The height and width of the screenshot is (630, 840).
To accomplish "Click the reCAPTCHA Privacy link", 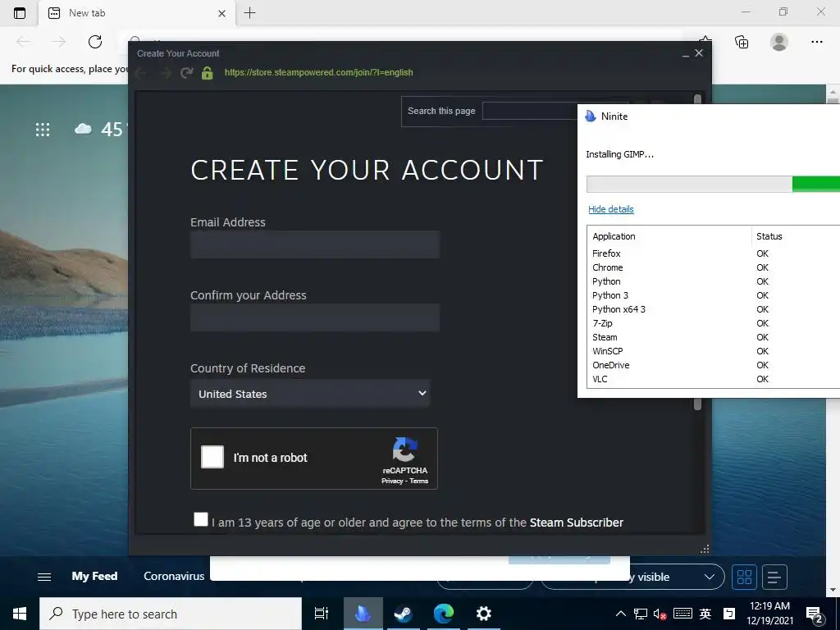I will [x=392, y=481].
